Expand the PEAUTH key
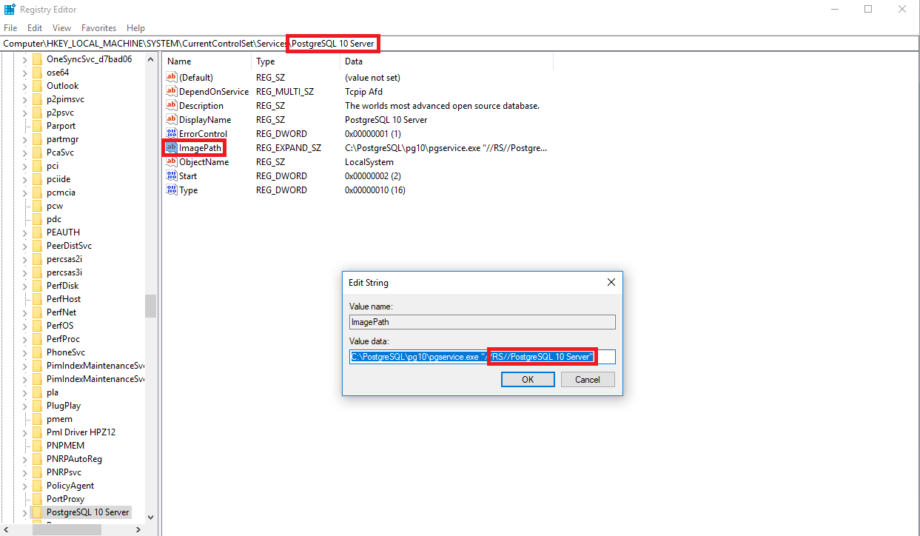Image resolution: width=920 pixels, height=536 pixels. point(25,232)
